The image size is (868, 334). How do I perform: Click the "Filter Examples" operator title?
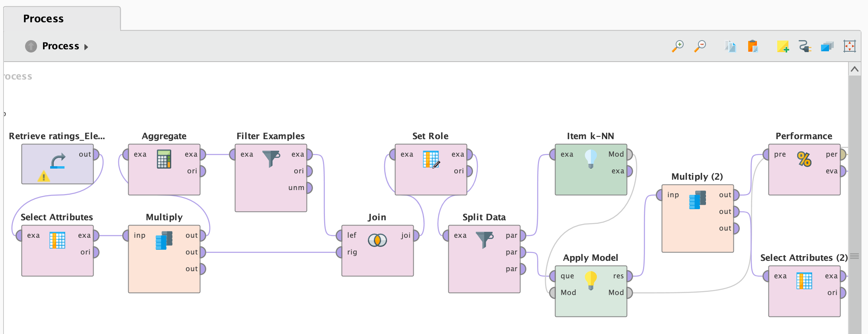(x=271, y=136)
